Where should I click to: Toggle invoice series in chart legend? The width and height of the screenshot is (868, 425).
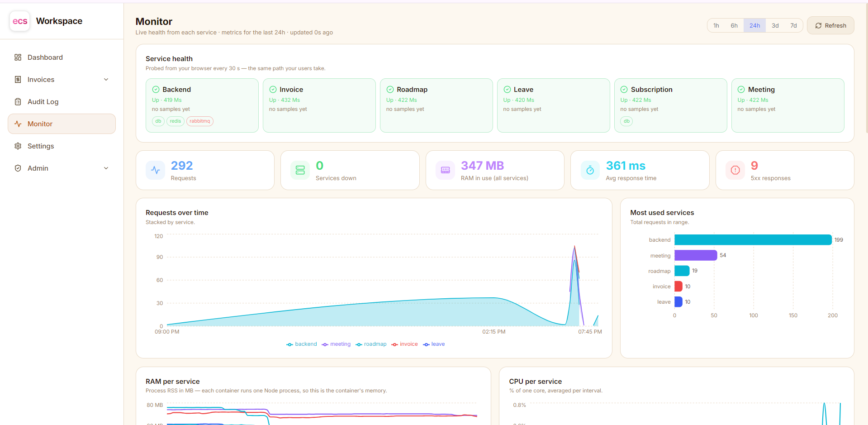[404, 344]
